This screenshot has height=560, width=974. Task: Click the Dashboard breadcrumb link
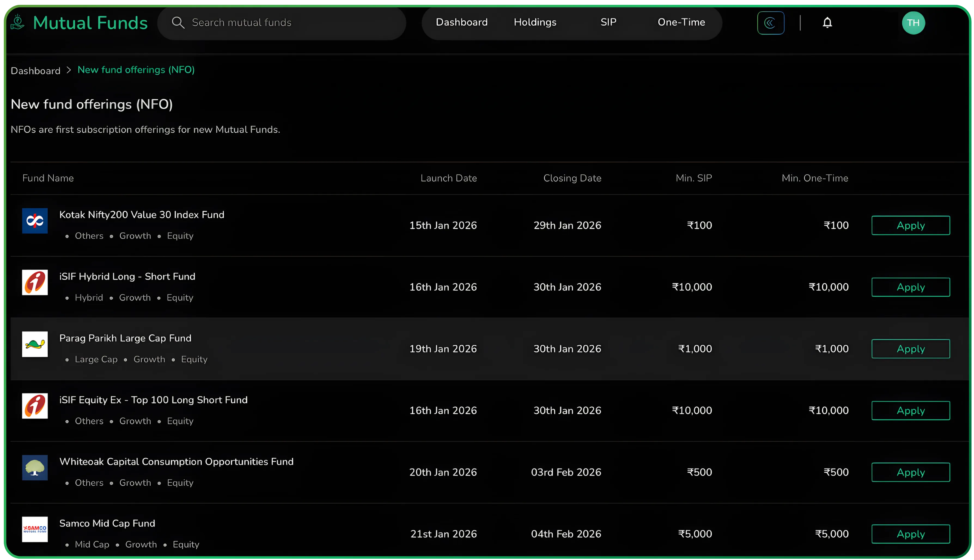click(x=35, y=71)
